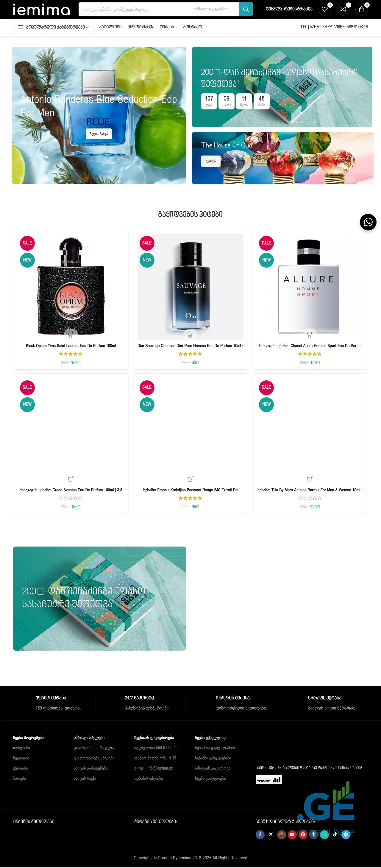Open the Facebook social icon in footer
Image resolution: width=381 pixels, height=868 pixels.
pos(260,834)
